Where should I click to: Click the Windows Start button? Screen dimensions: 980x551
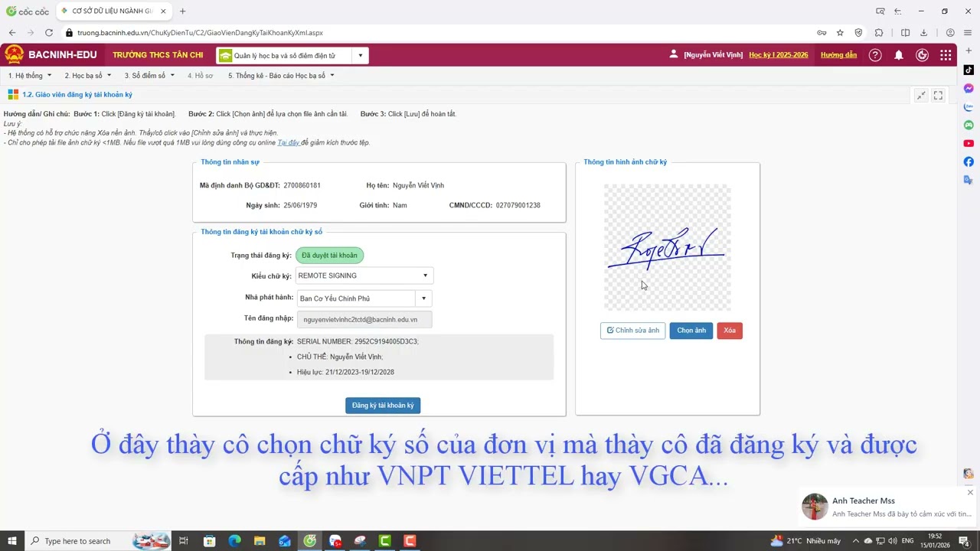[x=12, y=541]
